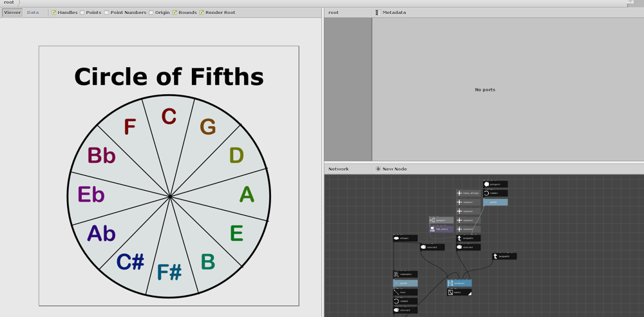
Task: Select the polygon1 node icon
Action: point(486,184)
